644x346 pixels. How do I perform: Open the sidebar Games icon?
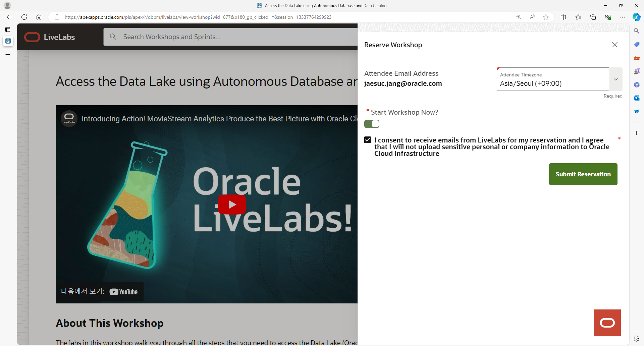637,71
